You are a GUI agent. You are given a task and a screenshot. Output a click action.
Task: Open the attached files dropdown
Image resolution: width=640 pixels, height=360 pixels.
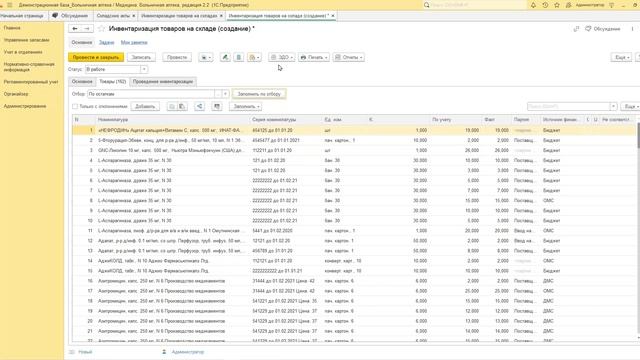(254, 58)
